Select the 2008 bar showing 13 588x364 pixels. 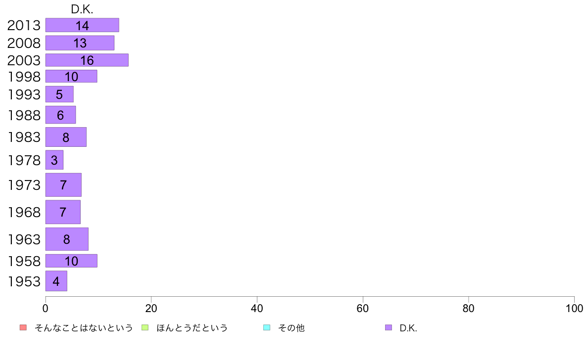click(80, 43)
